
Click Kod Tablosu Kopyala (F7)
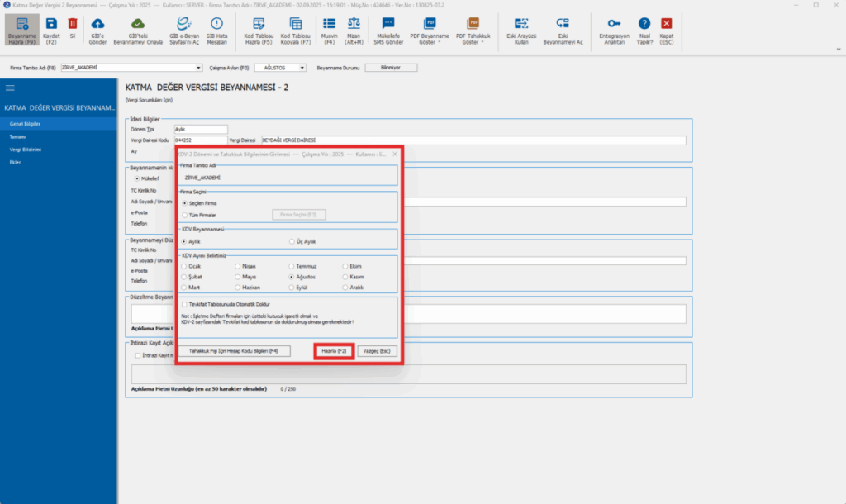click(296, 31)
